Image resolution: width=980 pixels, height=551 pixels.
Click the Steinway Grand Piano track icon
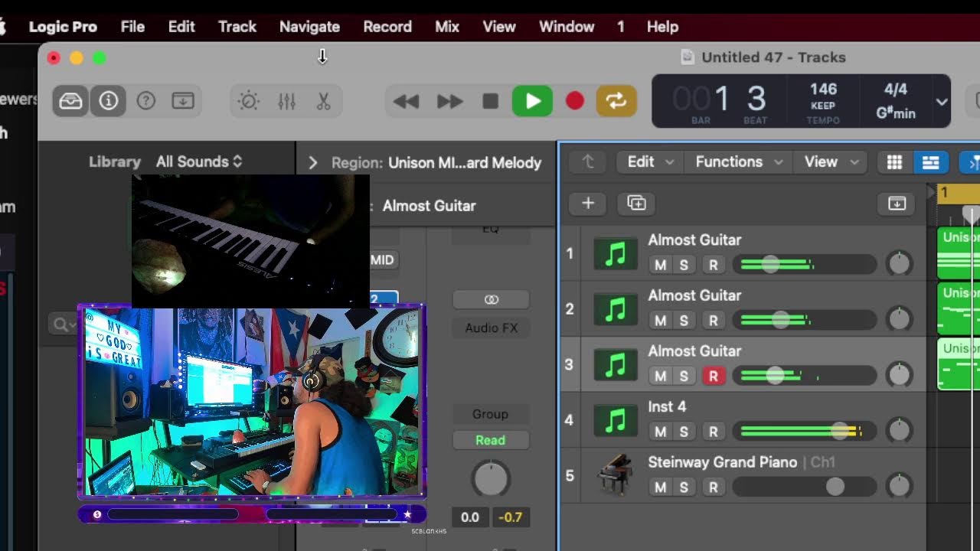[616, 476]
